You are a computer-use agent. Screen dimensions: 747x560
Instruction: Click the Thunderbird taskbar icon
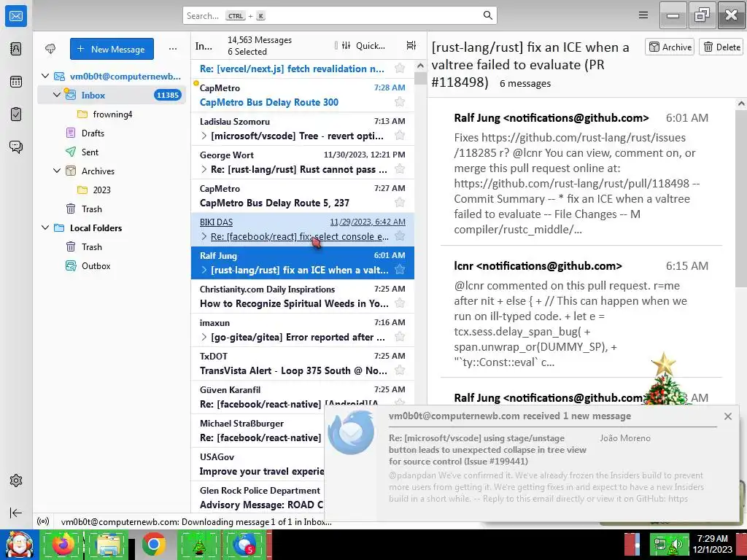pos(245,544)
